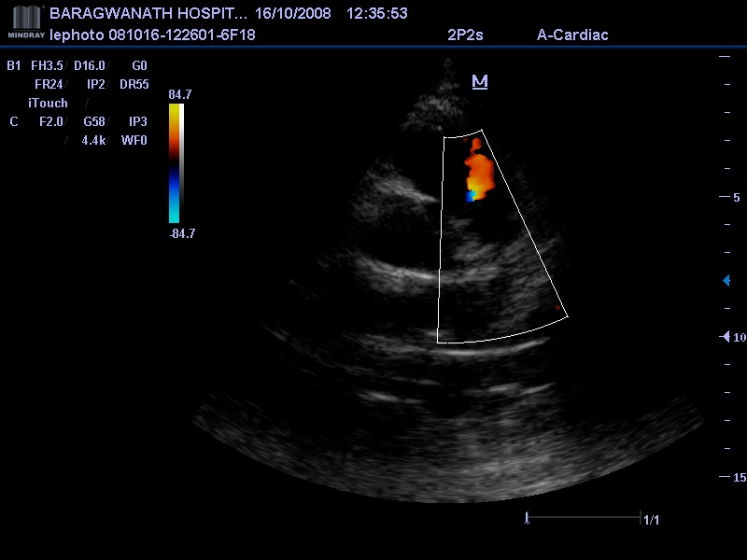Click the exam mode A-Cardiac
The height and width of the screenshot is (560, 747).
(x=572, y=35)
